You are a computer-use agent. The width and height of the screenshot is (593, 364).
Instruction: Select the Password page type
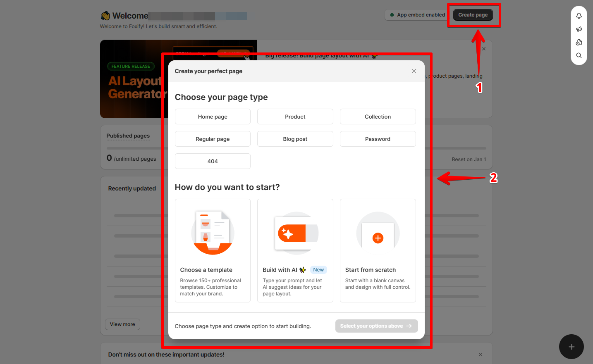378,139
